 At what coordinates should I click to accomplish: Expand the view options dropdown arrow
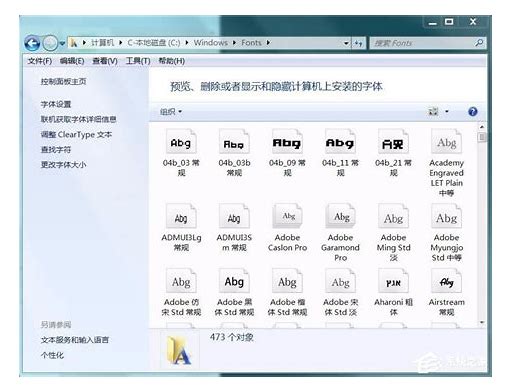[x=447, y=111]
